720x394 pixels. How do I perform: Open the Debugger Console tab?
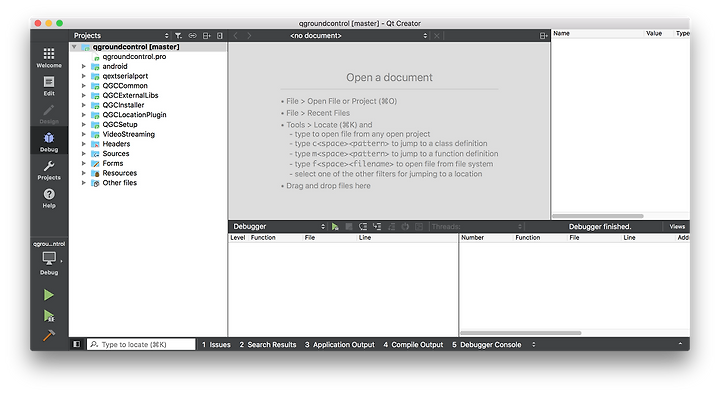pyautogui.click(x=487, y=344)
